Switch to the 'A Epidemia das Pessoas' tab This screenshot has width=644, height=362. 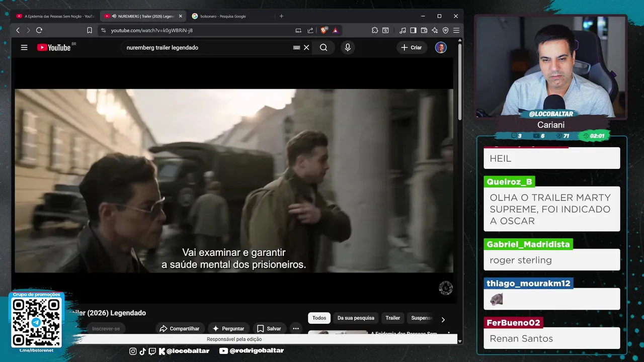[x=55, y=16]
